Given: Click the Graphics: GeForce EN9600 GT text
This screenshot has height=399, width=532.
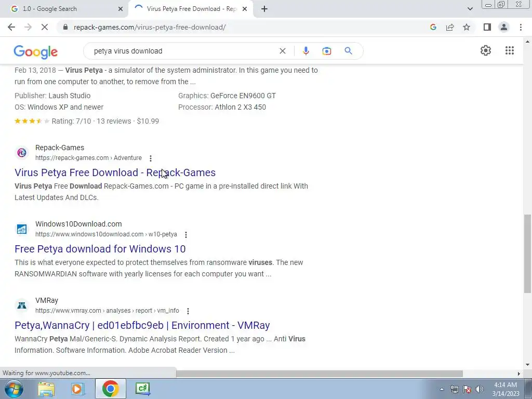Looking at the screenshot, I should pyautogui.click(x=227, y=96).
